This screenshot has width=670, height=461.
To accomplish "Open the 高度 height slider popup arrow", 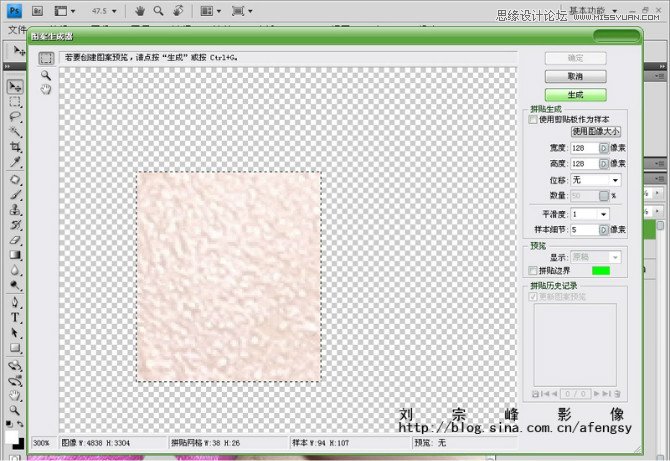I will 604,164.
